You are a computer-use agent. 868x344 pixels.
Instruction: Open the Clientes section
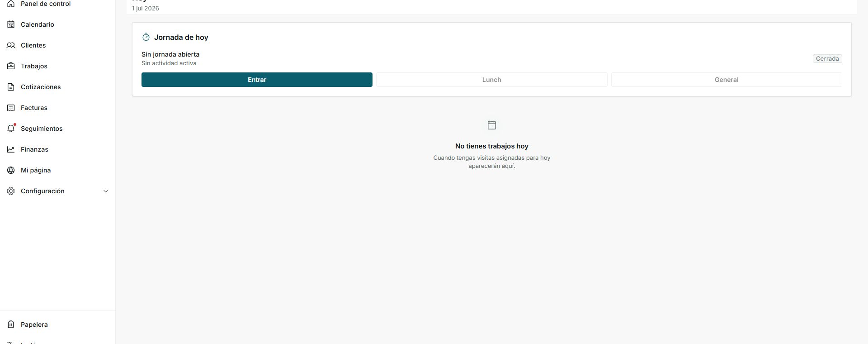click(33, 45)
